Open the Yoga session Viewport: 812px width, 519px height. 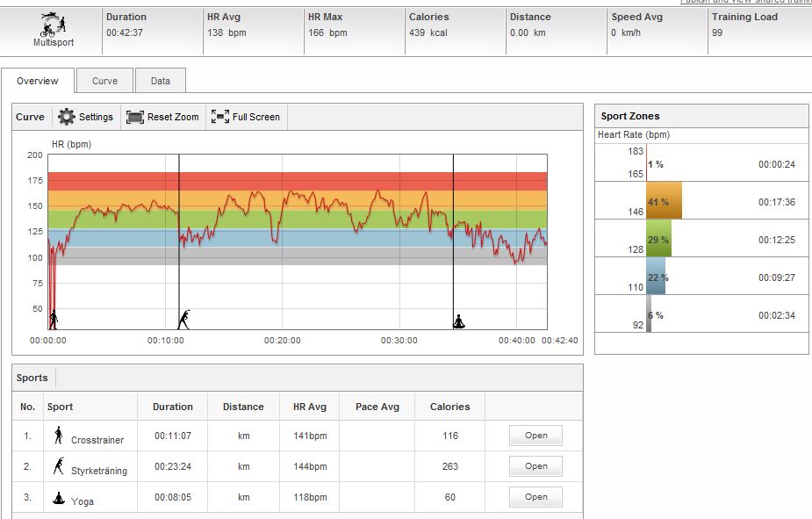tap(535, 497)
